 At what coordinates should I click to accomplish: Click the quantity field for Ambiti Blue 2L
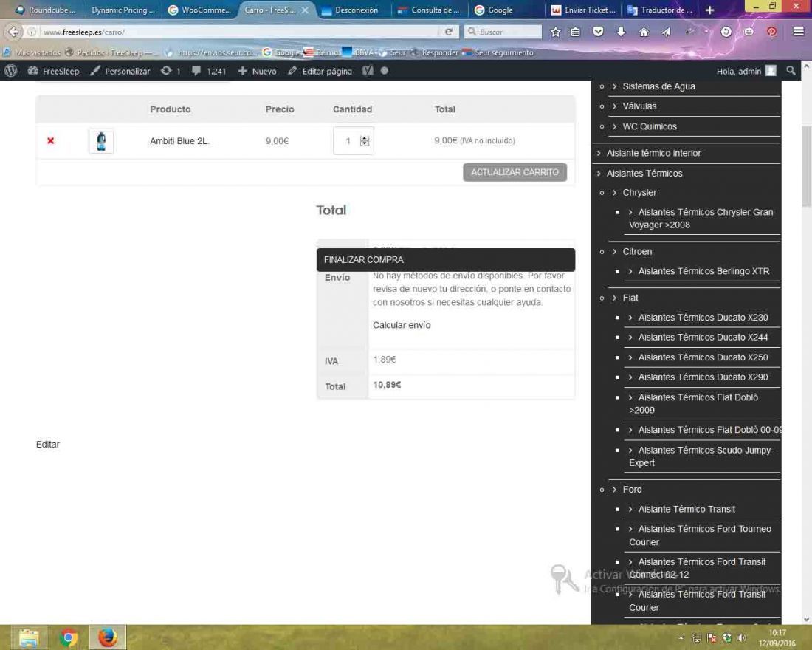tap(353, 140)
